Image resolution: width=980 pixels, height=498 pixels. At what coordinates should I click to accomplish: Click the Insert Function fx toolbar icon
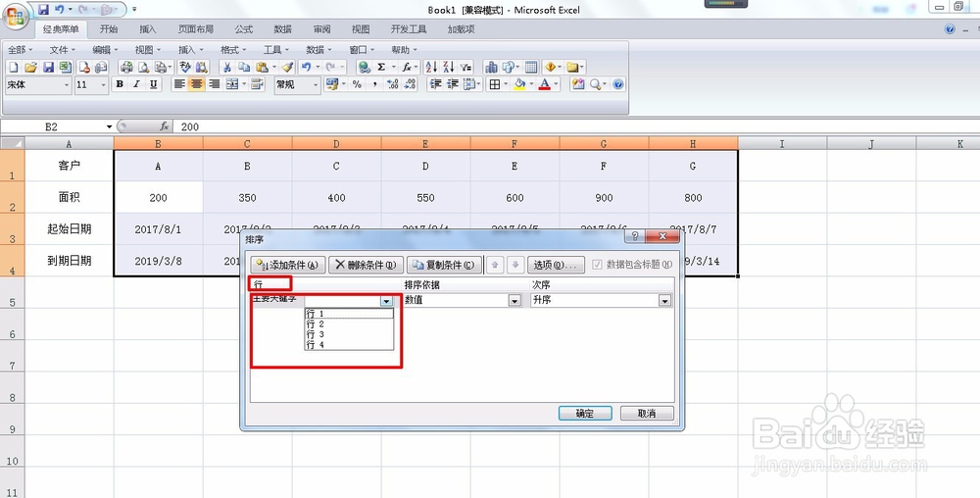tap(407, 68)
